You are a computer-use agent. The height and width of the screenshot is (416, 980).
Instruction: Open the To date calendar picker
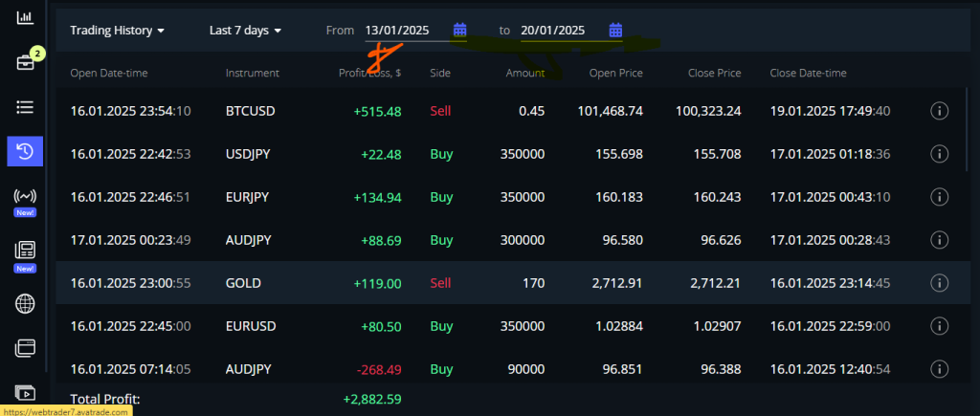click(615, 31)
